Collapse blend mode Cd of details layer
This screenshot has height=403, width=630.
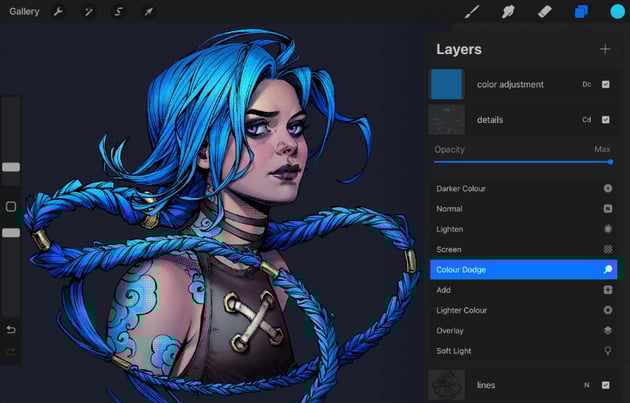click(x=587, y=120)
